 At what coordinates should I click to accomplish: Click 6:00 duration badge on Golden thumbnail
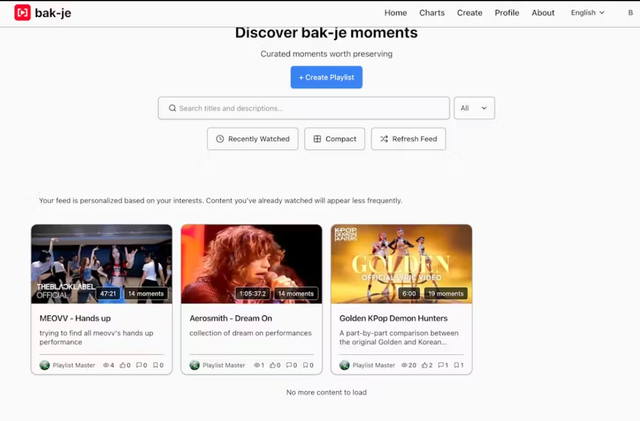409,293
